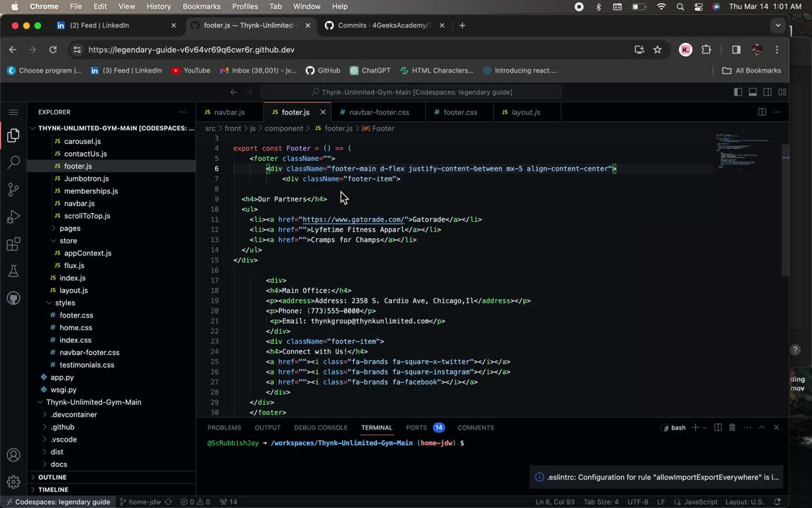Expand the pages folder

click(69, 229)
